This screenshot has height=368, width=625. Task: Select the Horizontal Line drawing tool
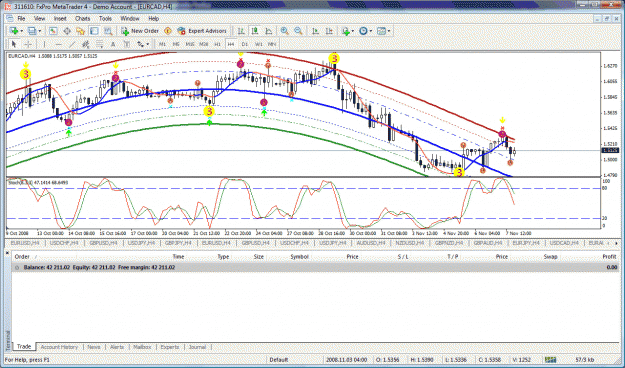click(x=59, y=44)
